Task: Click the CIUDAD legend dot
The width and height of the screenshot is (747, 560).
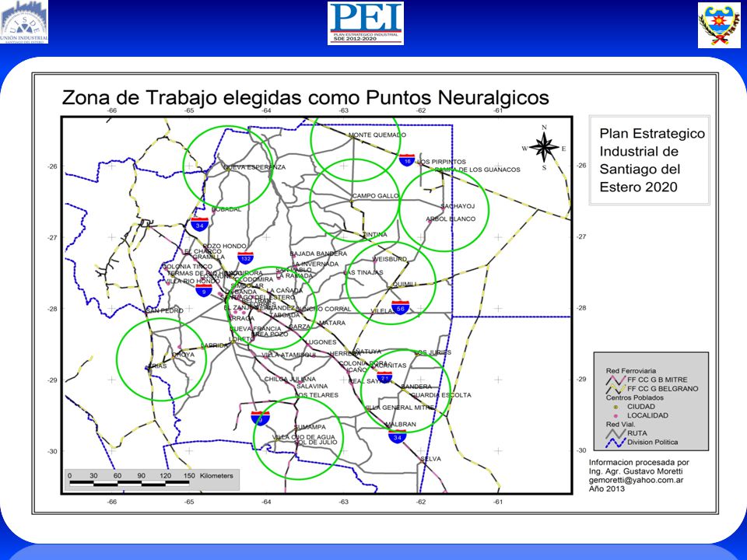Action: click(x=615, y=407)
